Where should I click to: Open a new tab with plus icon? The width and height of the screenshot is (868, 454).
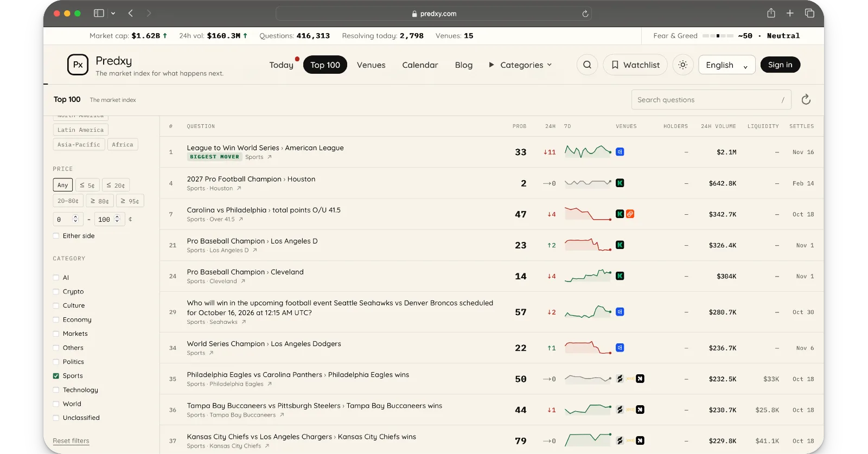coord(790,13)
